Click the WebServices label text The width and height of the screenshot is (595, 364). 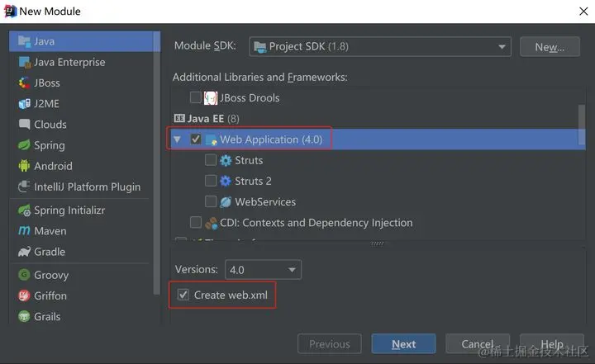[265, 201]
